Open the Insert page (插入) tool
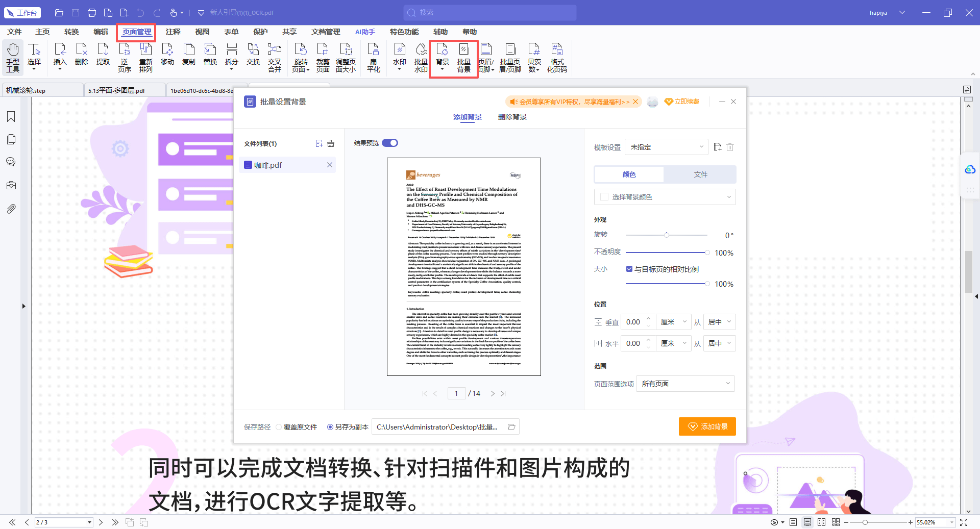The height and width of the screenshot is (529, 980). tap(60, 56)
